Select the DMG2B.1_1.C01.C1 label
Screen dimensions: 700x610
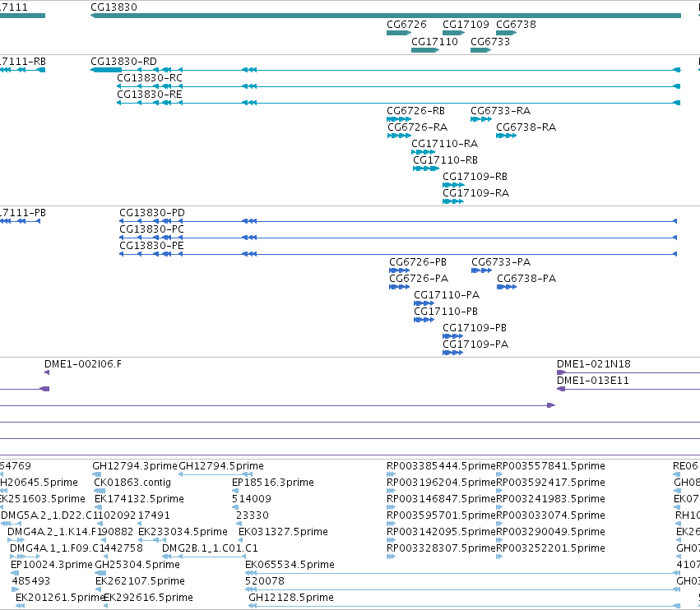click(210, 548)
